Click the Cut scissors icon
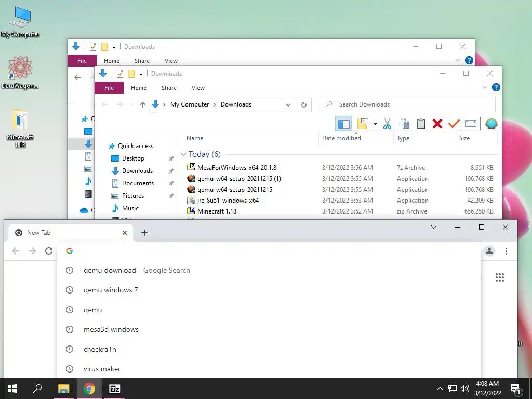 (x=387, y=124)
